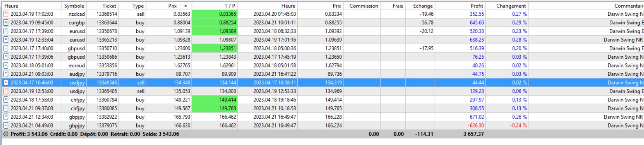Viewport: 644px width, 145px height.
Task: Click the close time 2023.04.21 10:01:11
Action: click(275, 23)
